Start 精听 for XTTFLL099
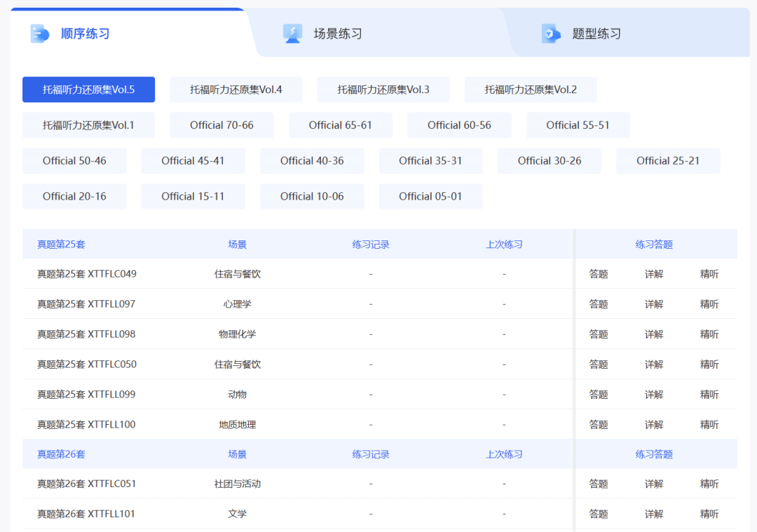The image size is (757, 532). tap(709, 395)
